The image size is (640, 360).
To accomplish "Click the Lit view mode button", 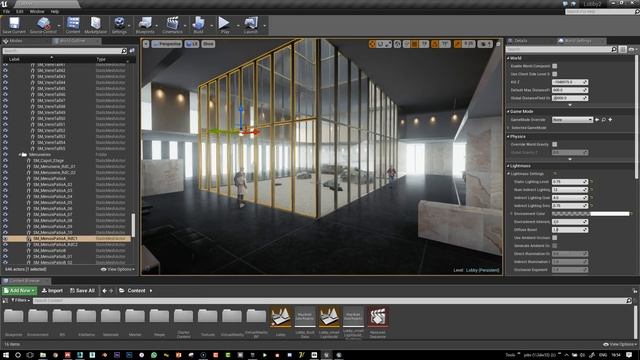I will pyautogui.click(x=192, y=44).
